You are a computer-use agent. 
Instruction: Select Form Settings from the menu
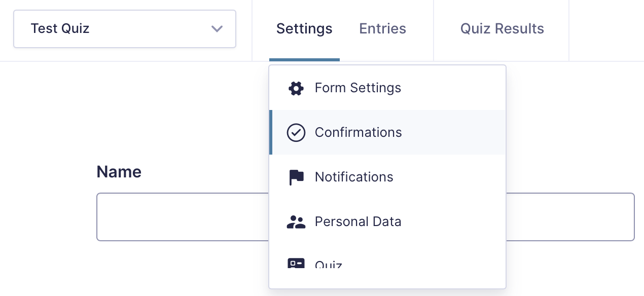(x=357, y=88)
